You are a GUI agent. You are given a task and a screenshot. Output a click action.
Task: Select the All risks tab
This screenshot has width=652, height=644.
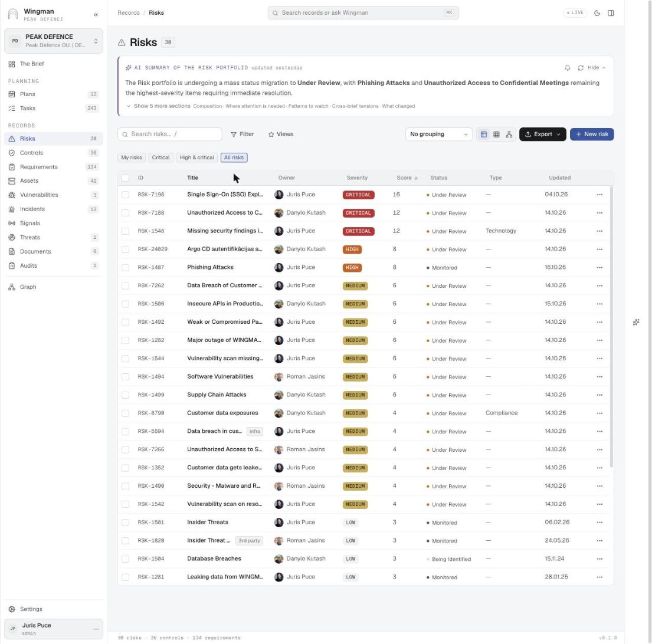point(234,157)
